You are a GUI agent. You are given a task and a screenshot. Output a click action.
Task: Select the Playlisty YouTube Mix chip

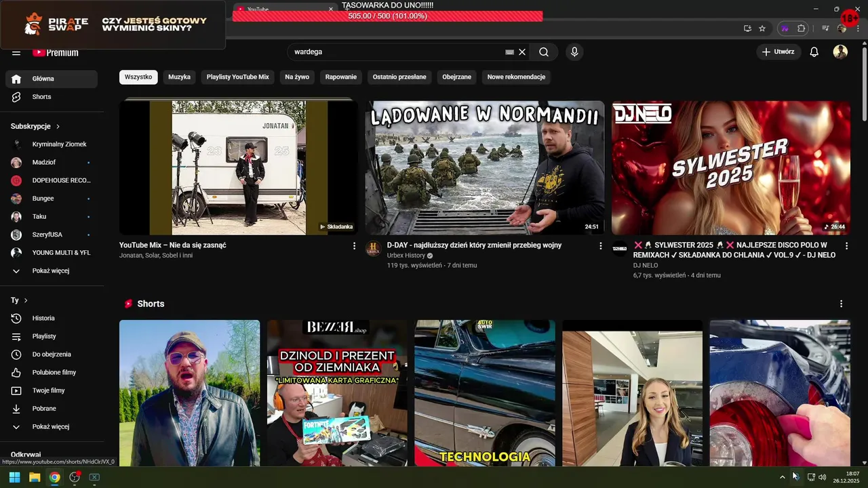[x=238, y=77]
